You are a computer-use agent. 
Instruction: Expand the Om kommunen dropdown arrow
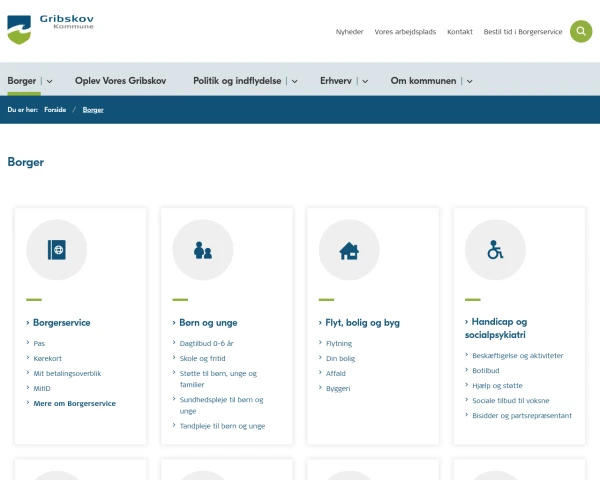[x=469, y=80]
